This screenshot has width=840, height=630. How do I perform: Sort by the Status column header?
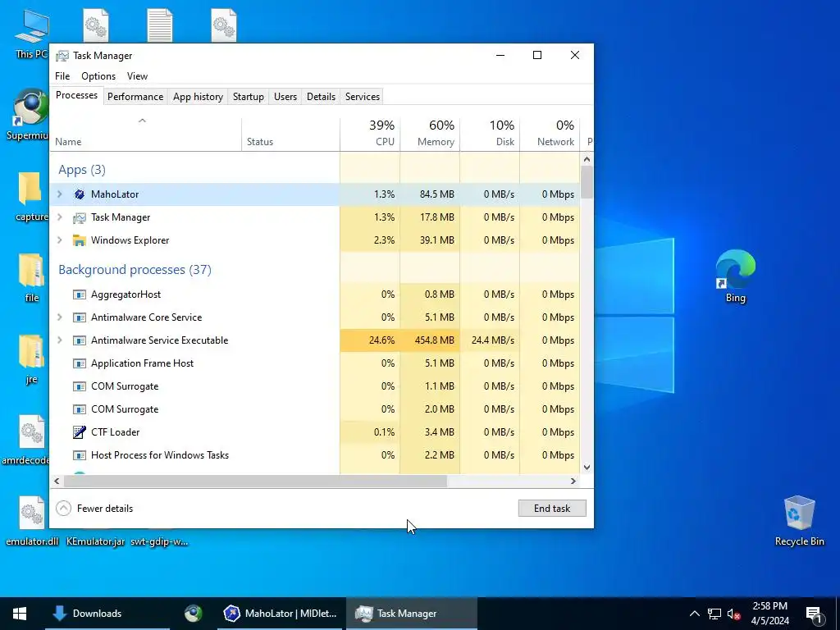tap(290, 134)
